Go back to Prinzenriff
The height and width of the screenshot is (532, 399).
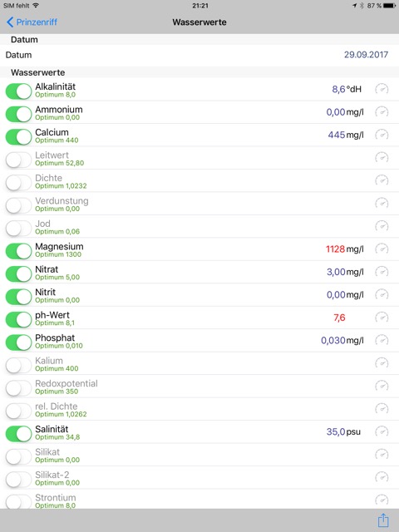[32, 22]
